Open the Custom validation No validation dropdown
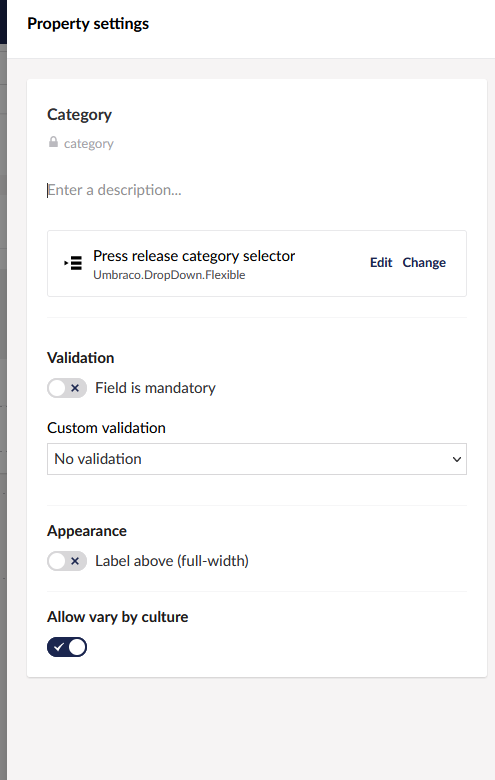This screenshot has width=495, height=780. tap(257, 459)
